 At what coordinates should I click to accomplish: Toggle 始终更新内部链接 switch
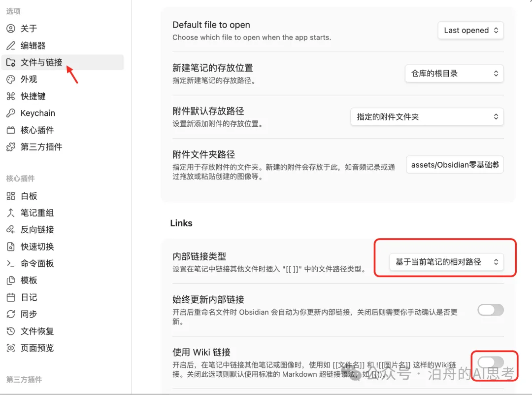point(491,310)
